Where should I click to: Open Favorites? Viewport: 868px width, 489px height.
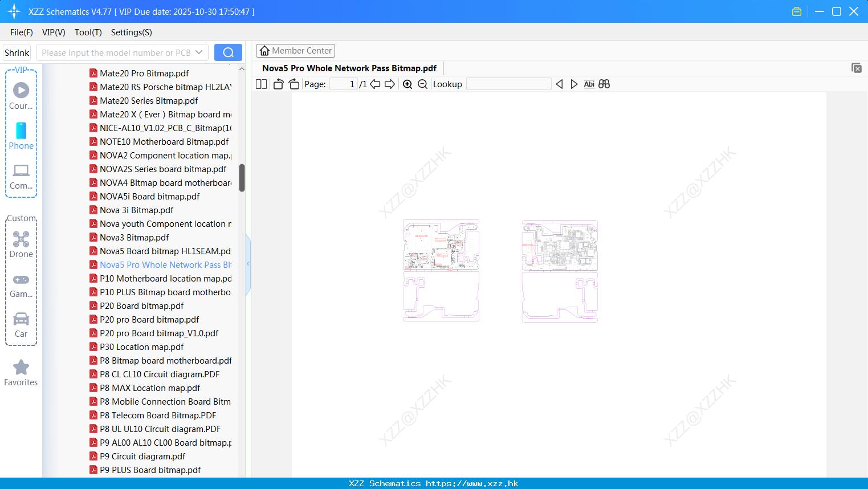(21, 373)
